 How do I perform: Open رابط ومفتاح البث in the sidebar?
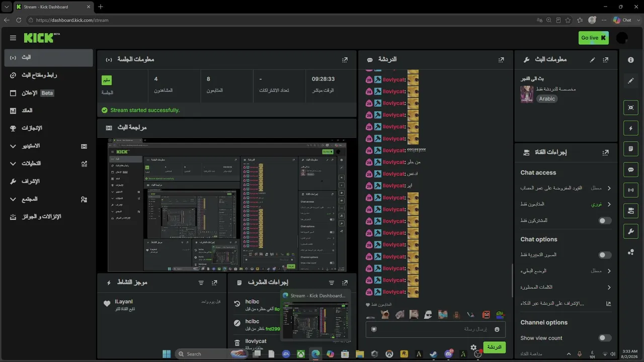(x=48, y=75)
